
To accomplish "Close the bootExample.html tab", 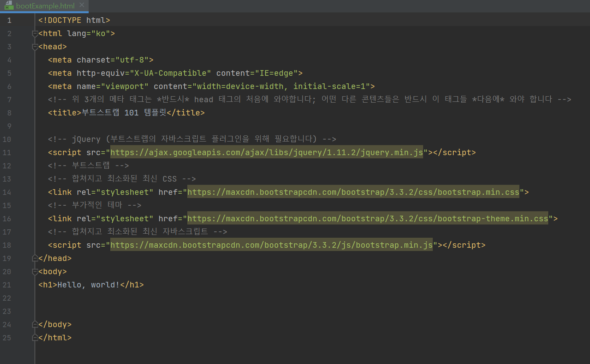I will pos(82,5).
